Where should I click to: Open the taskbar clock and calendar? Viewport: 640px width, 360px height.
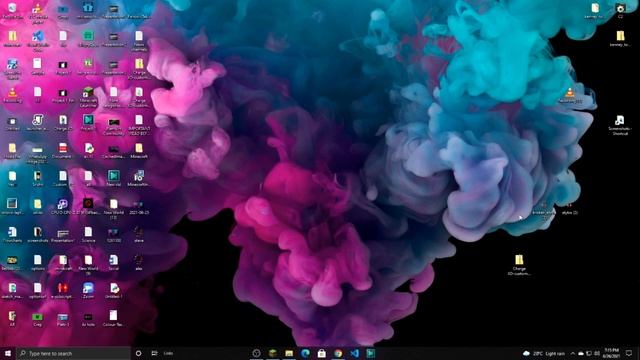point(611,353)
